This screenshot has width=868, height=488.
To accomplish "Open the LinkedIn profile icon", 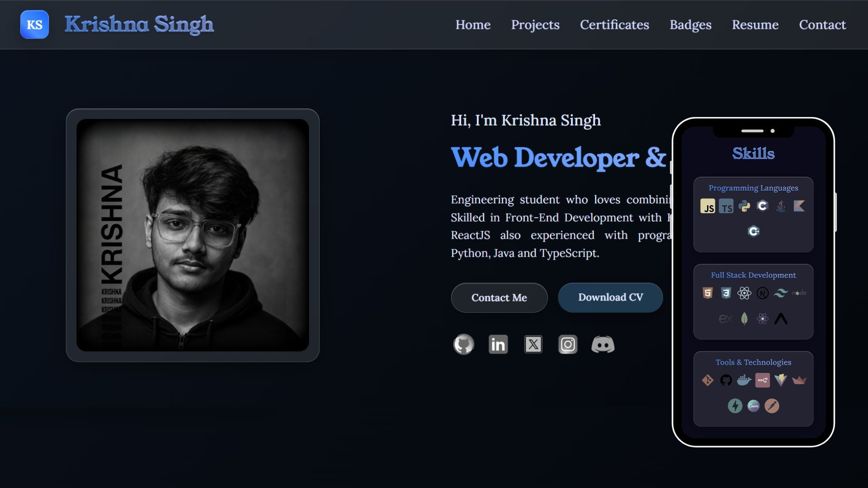I will click(498, 345).
